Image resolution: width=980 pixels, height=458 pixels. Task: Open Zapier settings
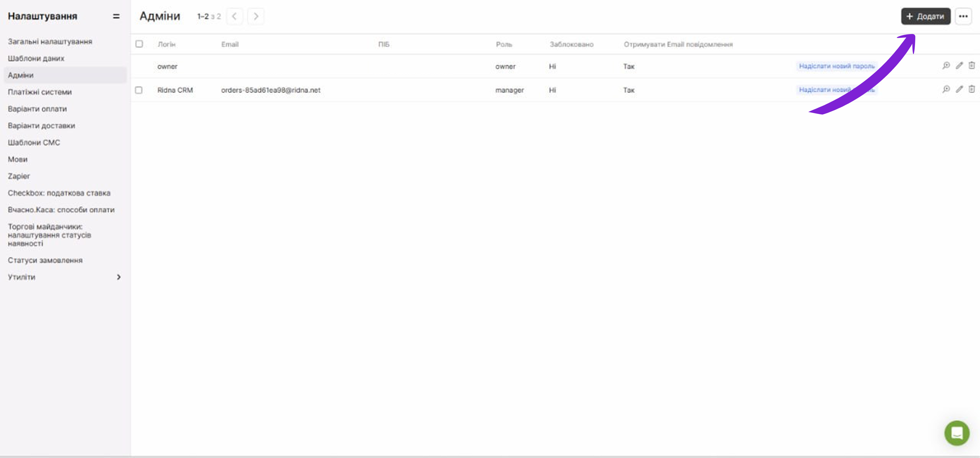(x=19, y=176)
